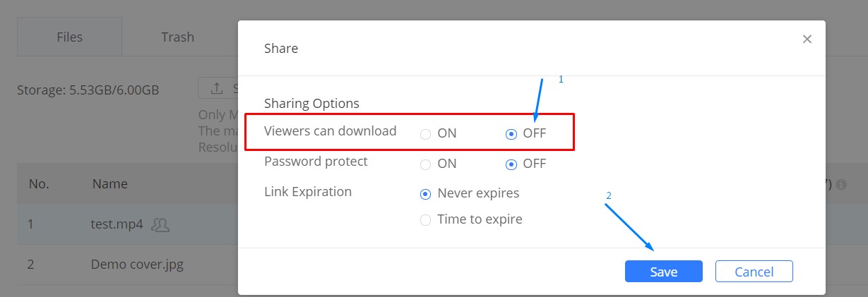Close the Share dialog with X

(x=807, y=40)
